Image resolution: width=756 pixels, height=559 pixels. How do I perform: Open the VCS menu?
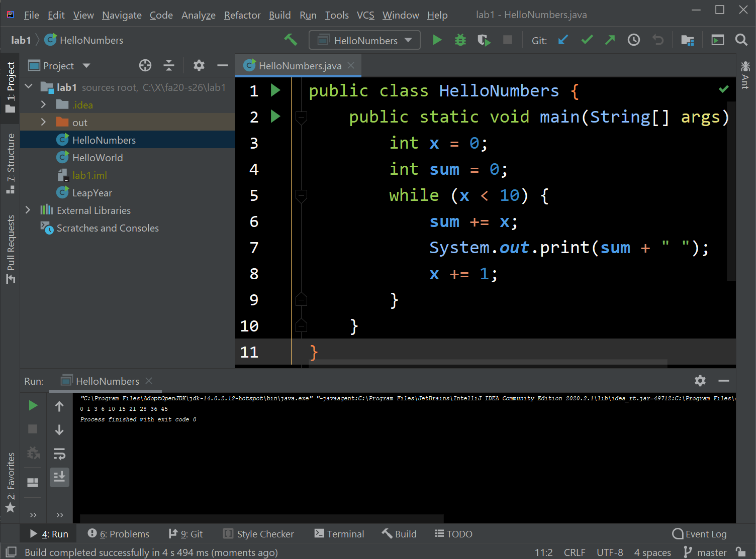pyautogui.click(x=365, y=15)
